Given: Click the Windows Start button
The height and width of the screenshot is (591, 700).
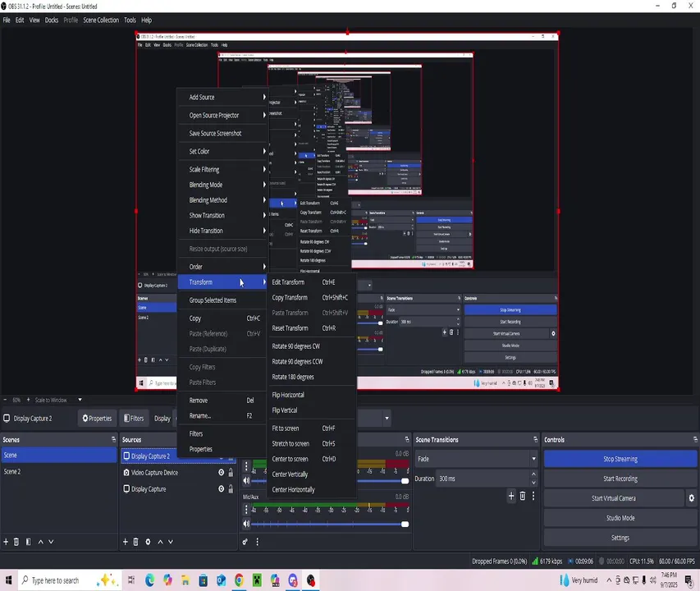Looking at the screenshot, I should 8,580.
